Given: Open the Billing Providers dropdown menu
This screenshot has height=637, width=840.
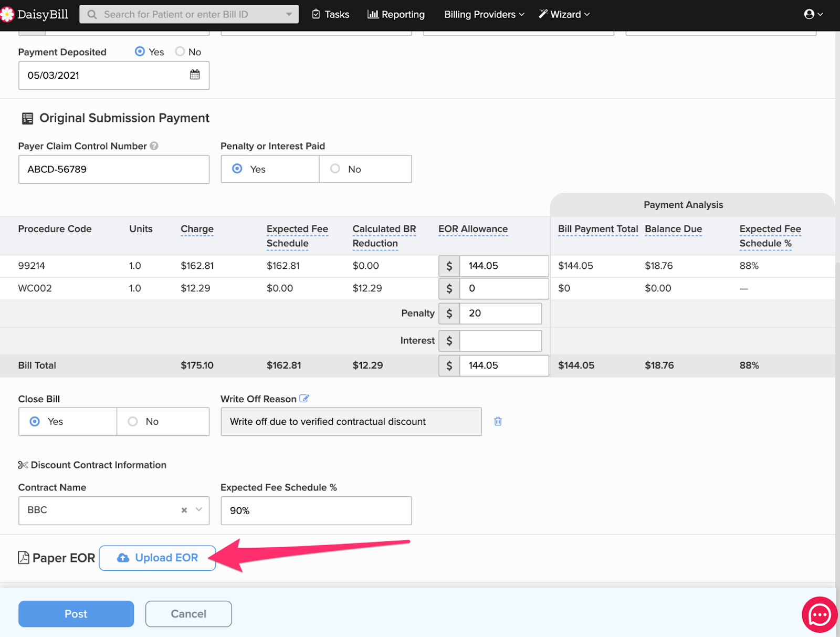Looking at the screenshot, I should (484, 14).
